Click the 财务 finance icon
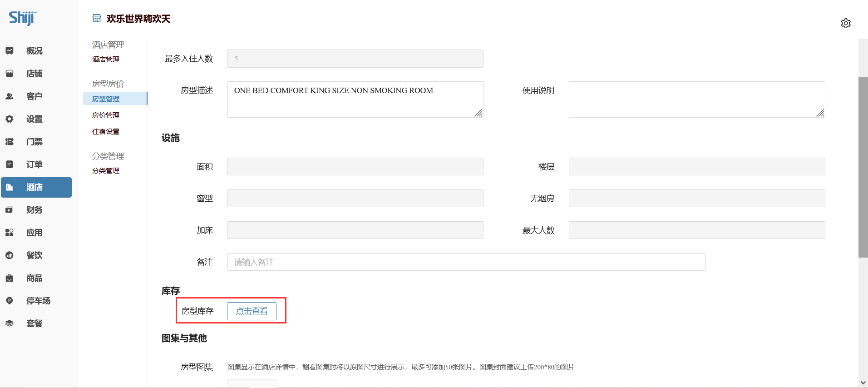This screenshot has height=388, width=868. 10,210
